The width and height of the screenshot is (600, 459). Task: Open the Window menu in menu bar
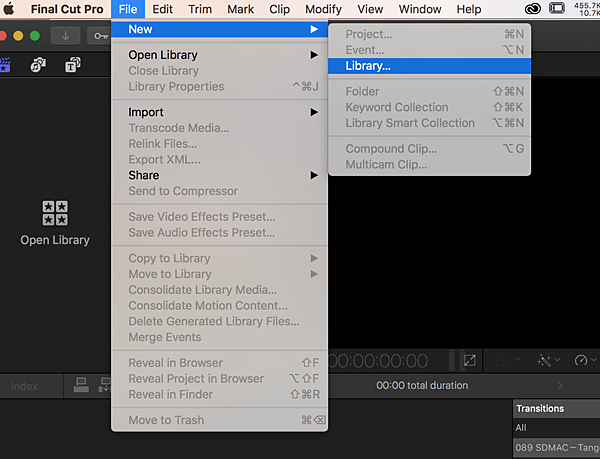(x=420, y=9)
